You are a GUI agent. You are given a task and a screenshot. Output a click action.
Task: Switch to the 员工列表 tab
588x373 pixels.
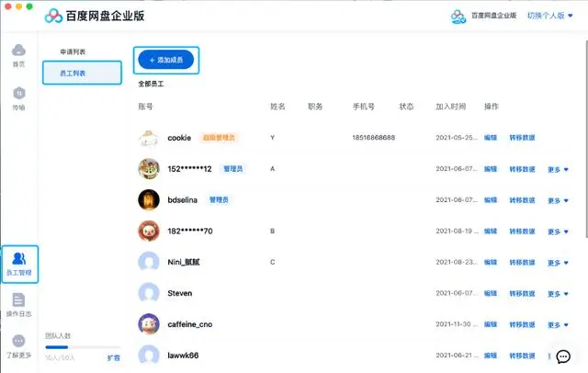click(82, 73)
